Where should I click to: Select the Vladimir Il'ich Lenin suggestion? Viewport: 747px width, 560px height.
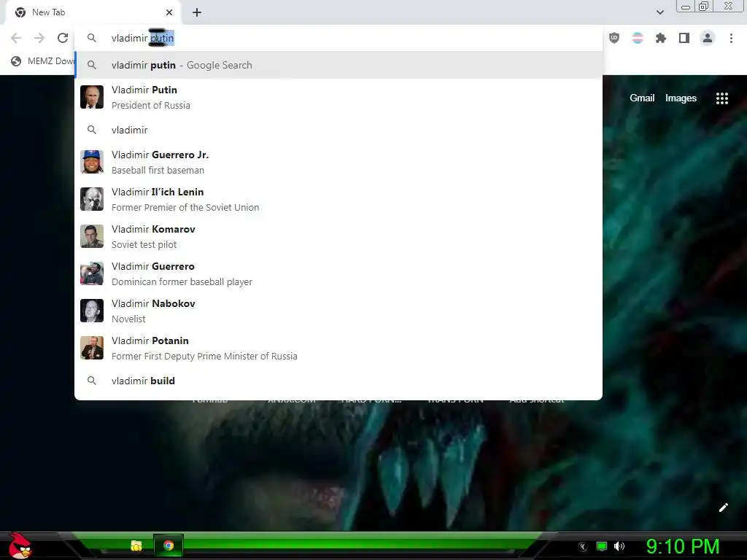[338, 199]
